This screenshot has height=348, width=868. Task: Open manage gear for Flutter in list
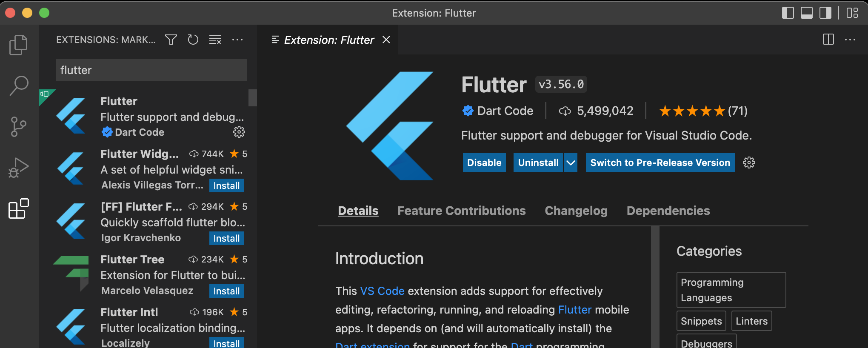tap(239, 132)
